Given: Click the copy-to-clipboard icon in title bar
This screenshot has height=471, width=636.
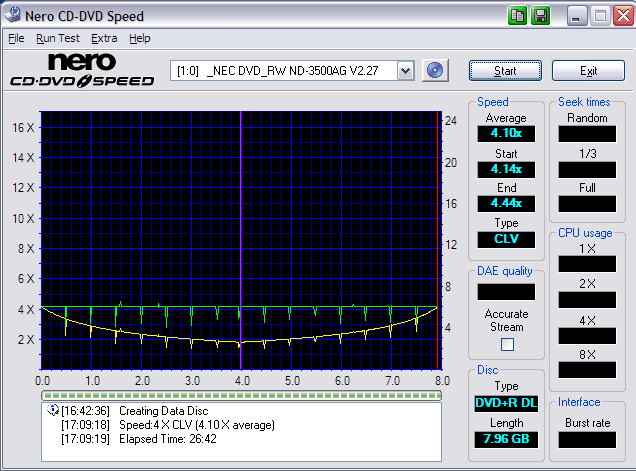Looking at the screenshot, I should tap(517, 16).
